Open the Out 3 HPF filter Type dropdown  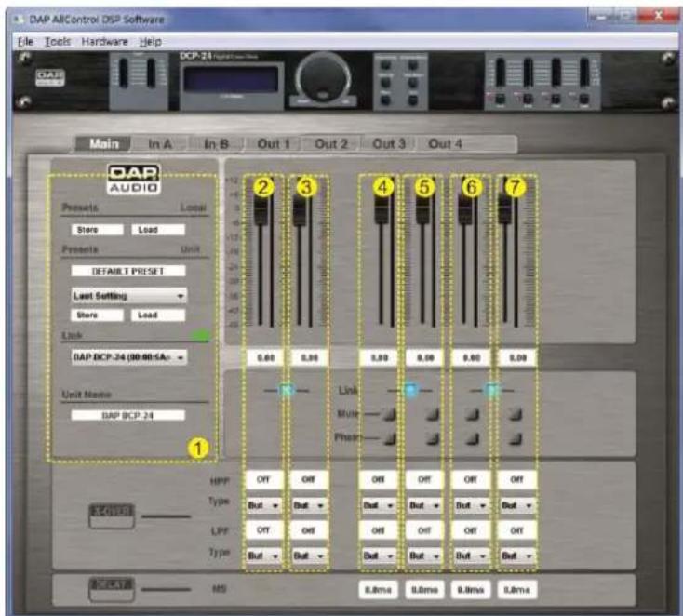coord(471,505)
